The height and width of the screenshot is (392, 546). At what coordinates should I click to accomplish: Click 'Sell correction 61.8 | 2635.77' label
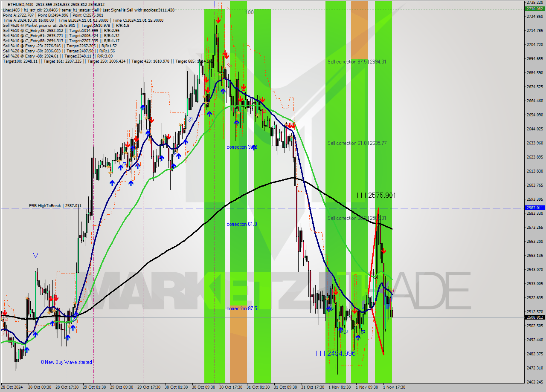(x=357, y=143)
